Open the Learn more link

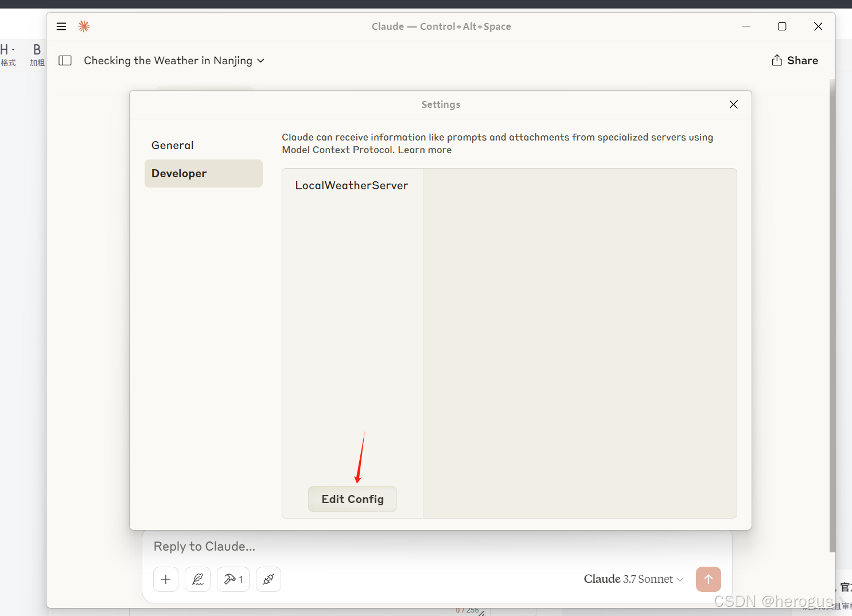425,150
